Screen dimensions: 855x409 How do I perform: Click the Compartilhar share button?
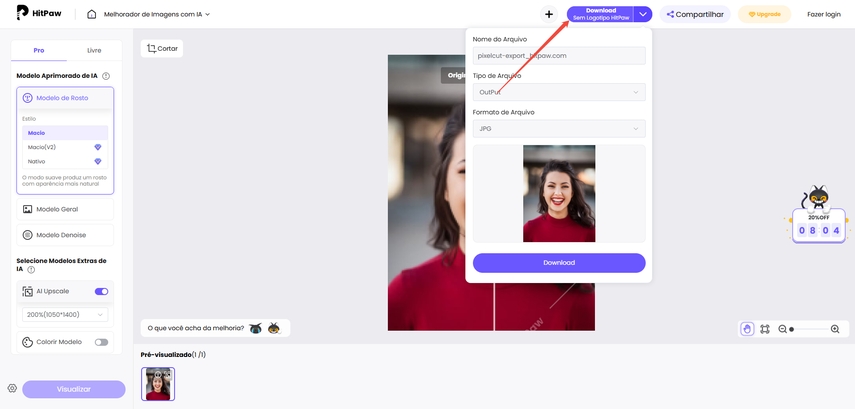694,14
